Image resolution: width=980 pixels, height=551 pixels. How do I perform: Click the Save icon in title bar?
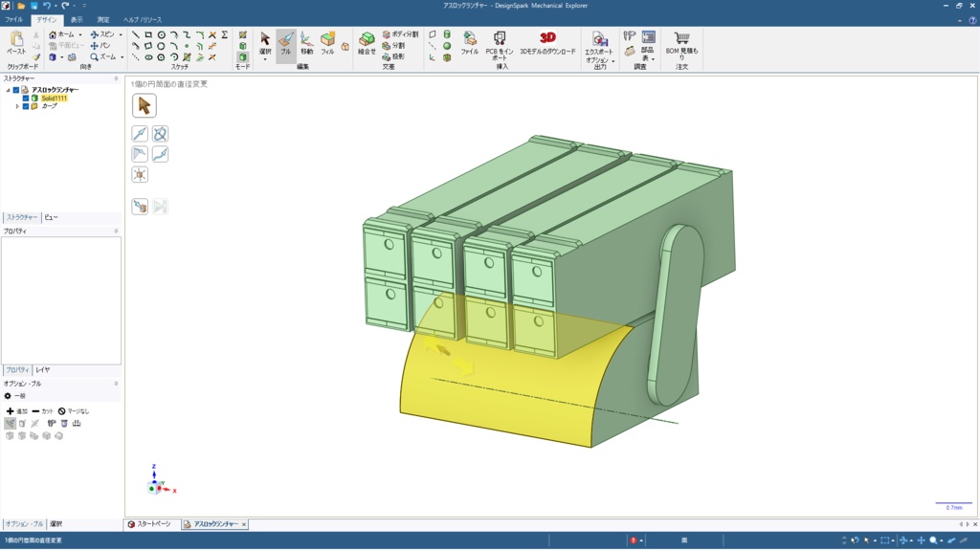click(x=34, y=6)
